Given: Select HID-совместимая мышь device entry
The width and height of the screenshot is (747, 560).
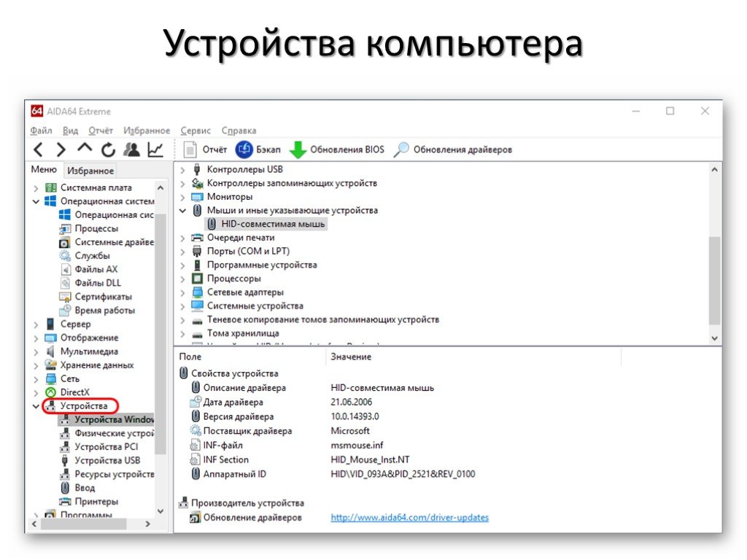Looking at the screenshot, I should click(266, 224).
